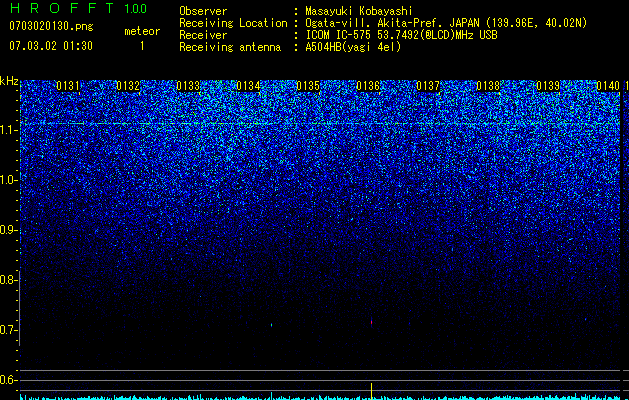Image resolution: width=629 pixels, height=400 pixels.
Task: Click the 0.9 kHz axis label
Action: point(8,230)
